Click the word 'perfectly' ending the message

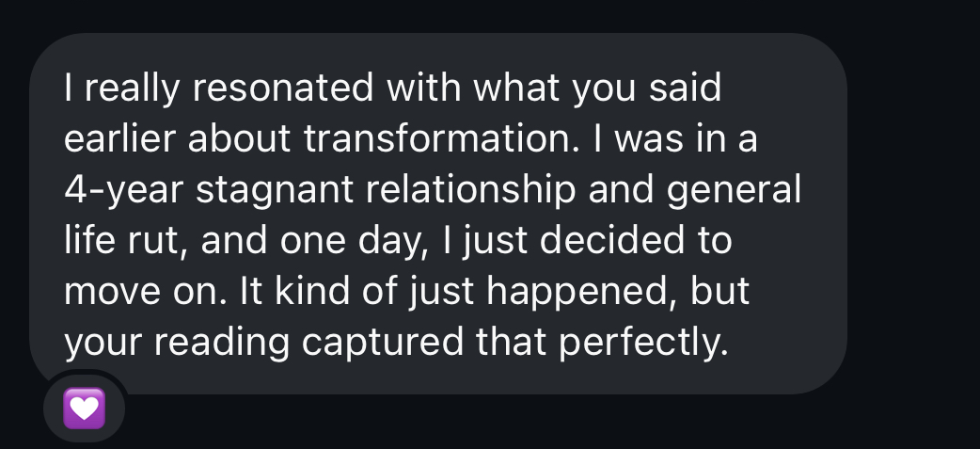[x=643, y=344]
